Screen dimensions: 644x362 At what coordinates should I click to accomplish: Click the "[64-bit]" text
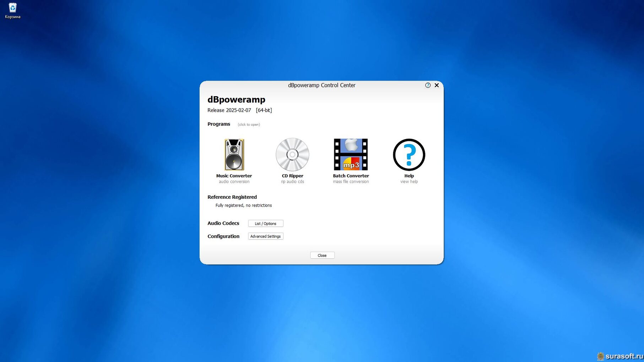click(x=264, y=110)
